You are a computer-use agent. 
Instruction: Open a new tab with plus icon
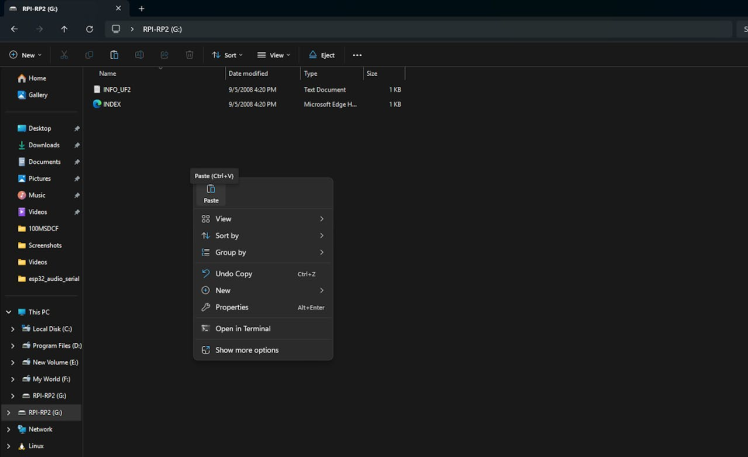pos(141,8)
